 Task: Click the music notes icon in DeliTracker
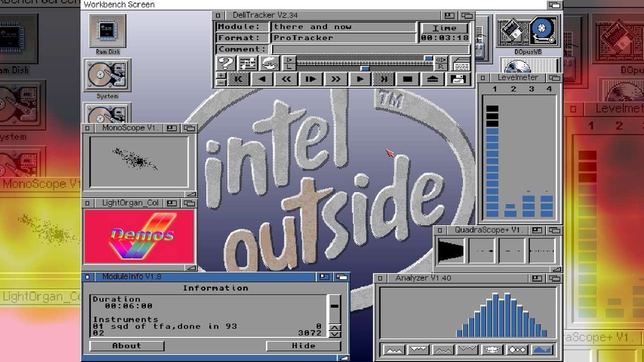point(248,63)
